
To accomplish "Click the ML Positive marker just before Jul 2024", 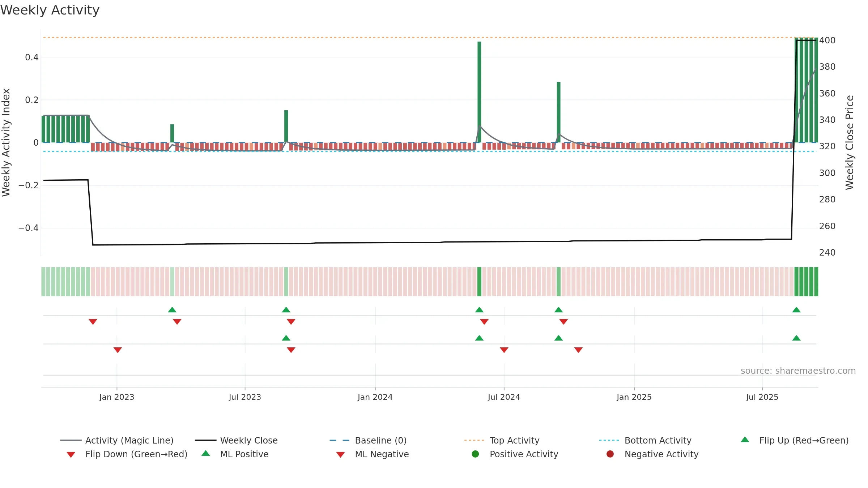I will pyautogui.click(x=479, y=338).
